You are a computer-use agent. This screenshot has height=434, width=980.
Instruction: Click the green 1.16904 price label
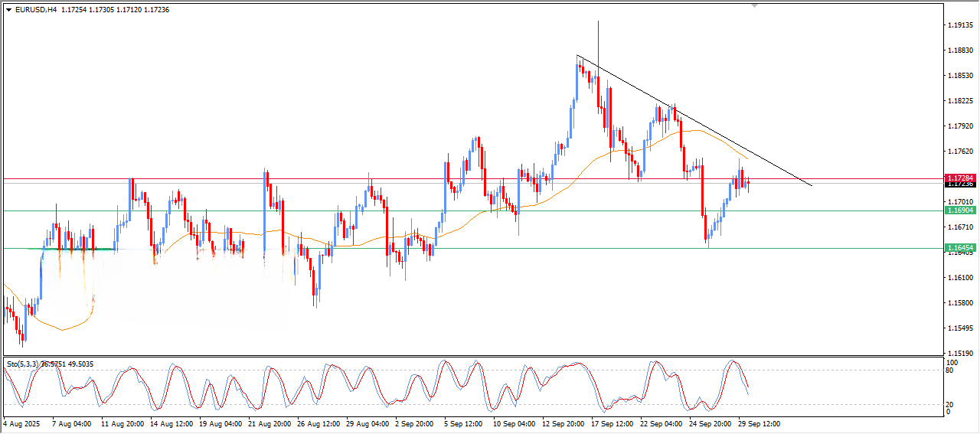point(960,210)
